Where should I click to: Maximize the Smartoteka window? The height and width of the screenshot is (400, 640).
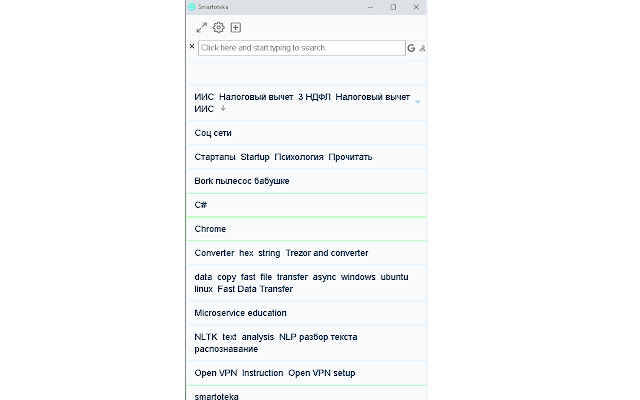pyautogui.click(x=393, y=7)
